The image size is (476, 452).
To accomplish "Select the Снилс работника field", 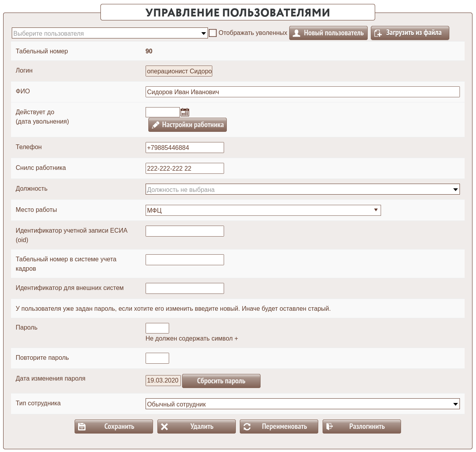I will pos(184,168).
